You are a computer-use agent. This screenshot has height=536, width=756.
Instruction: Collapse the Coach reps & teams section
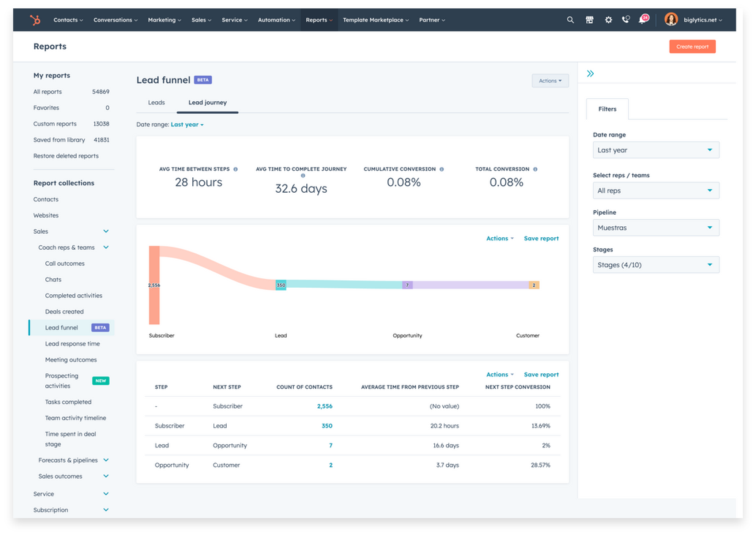click(x=106, y=248)
